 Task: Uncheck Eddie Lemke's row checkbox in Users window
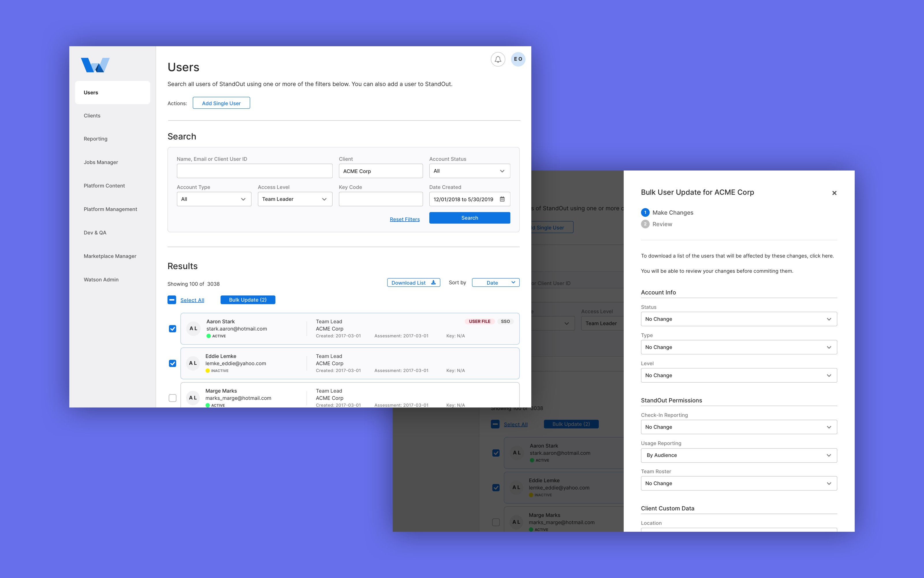tap(173, 363)
